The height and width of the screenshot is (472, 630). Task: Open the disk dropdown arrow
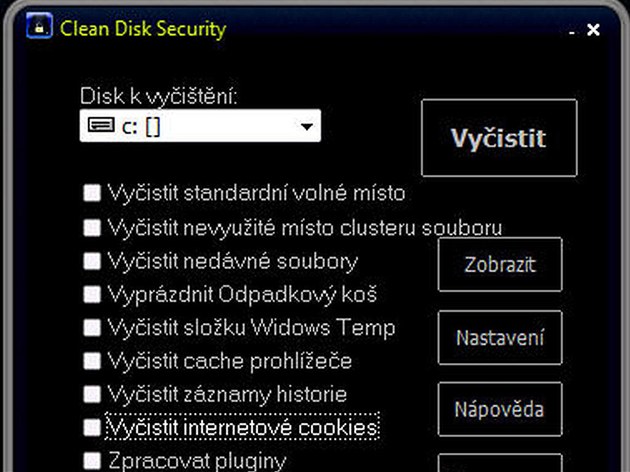[x=307, y=126]
